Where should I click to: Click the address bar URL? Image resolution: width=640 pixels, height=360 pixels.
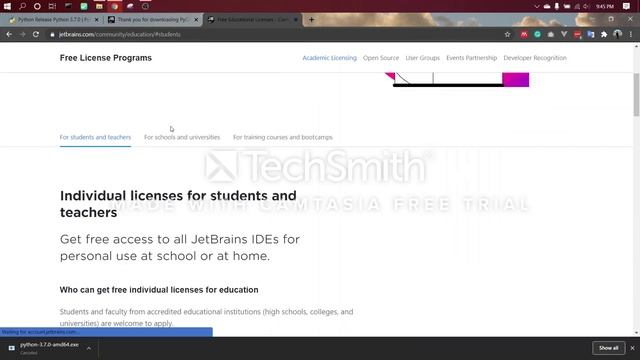120,35
